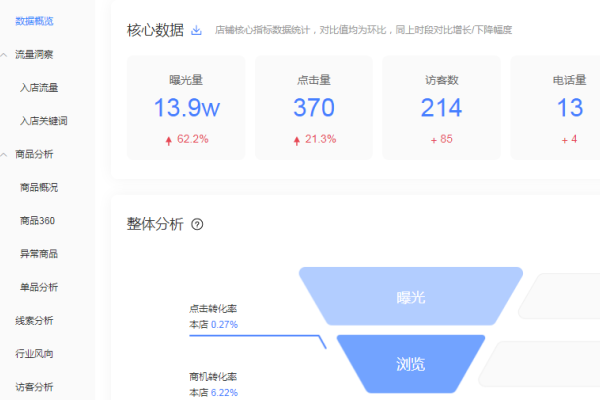Collapse the 商品分析 section chevron
Image resolution: width=600 pixels, height=400 pixels.
pos(4,155)
